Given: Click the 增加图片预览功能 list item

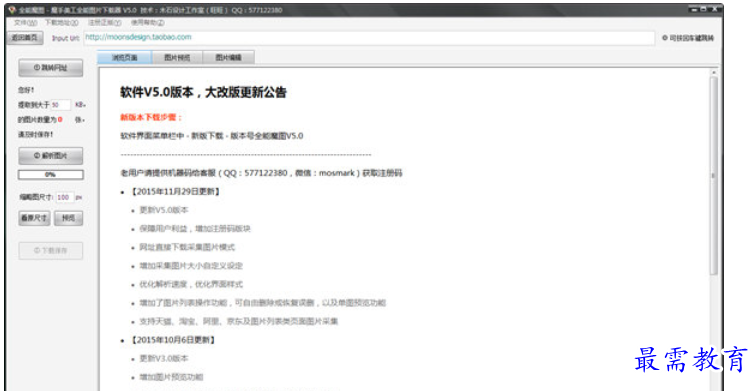Looking at the screenshot, I should click(x=171, y=377).
